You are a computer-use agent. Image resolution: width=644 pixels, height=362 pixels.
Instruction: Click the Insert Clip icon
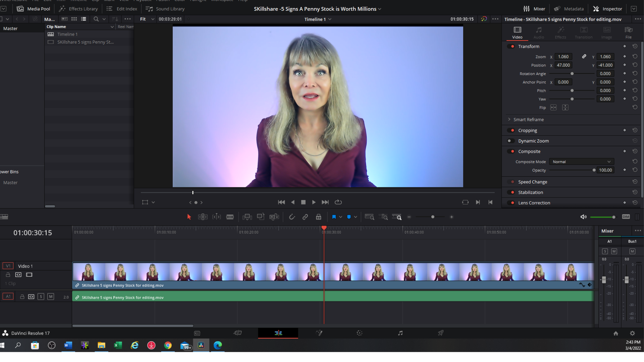point(247,217)
